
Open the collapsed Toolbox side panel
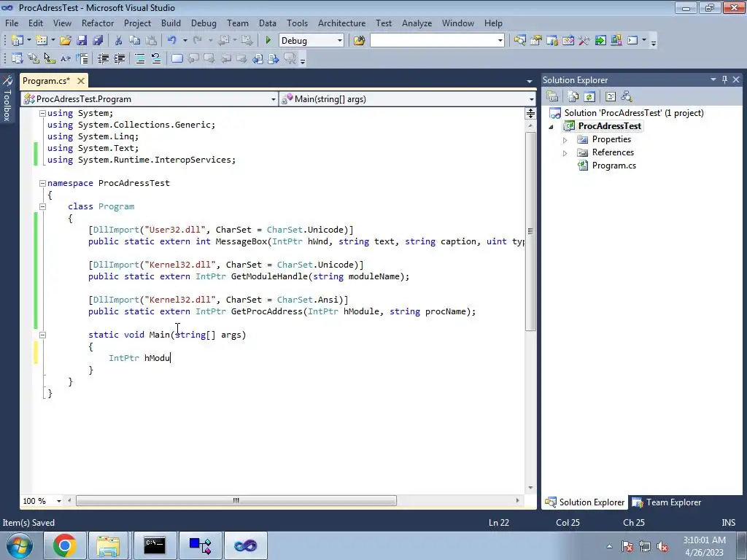[7, 99]
